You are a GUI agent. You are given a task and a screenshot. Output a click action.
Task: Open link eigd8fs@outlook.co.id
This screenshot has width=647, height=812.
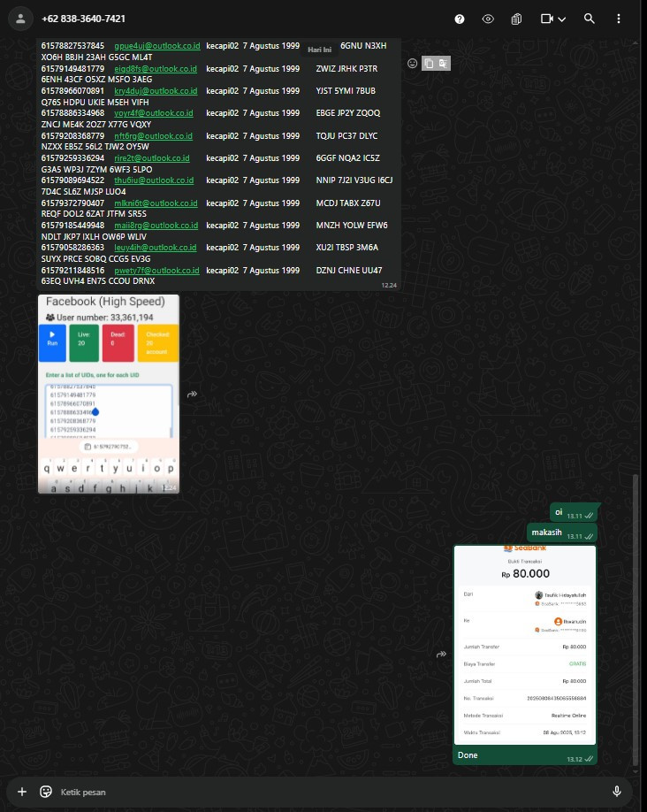point(156,68)
